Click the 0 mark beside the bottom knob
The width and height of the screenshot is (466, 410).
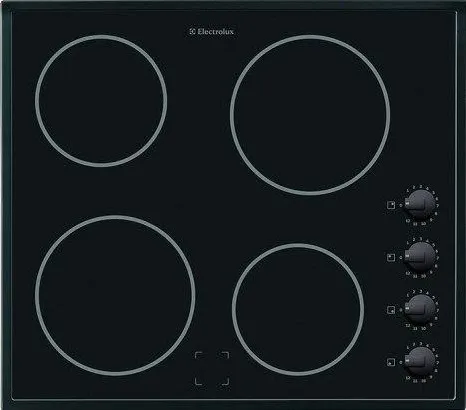pos(401,363)
